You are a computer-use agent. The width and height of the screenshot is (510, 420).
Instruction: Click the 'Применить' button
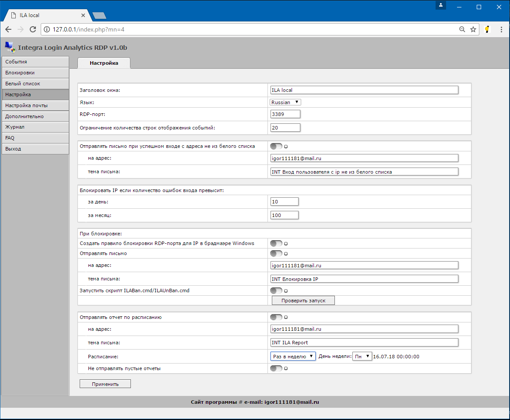pos(105,384)
